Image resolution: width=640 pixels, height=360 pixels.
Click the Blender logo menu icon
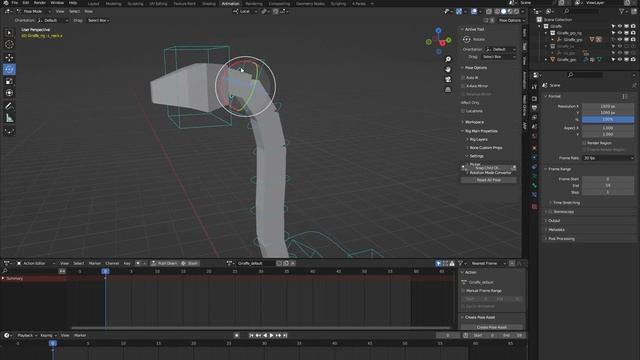pos(6,3)
